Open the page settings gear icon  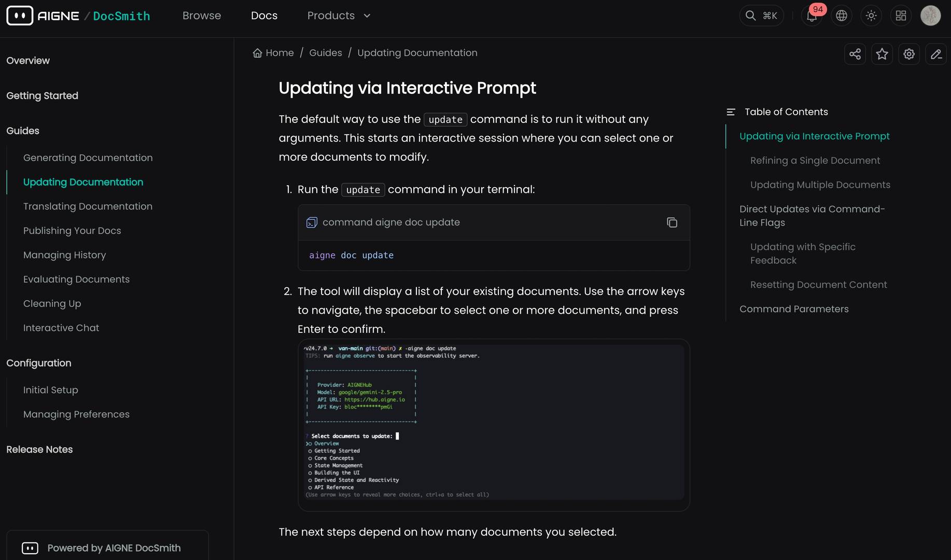[908, 53]
